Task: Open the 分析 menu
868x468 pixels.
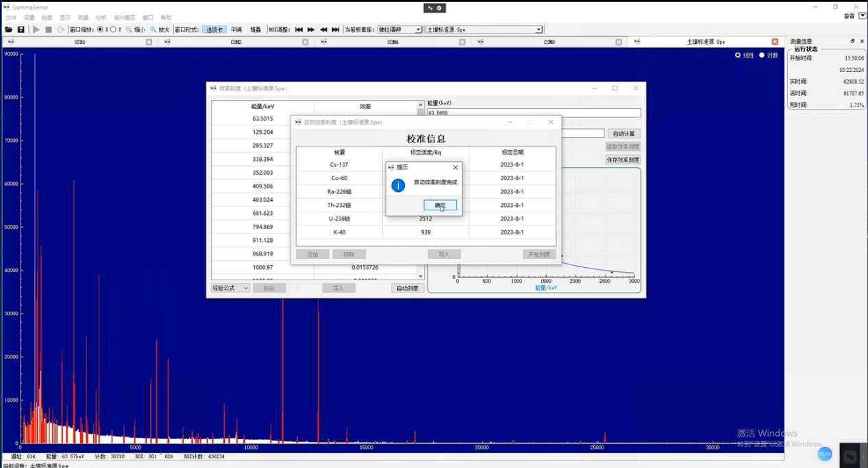Action: [x=101, y=17]
